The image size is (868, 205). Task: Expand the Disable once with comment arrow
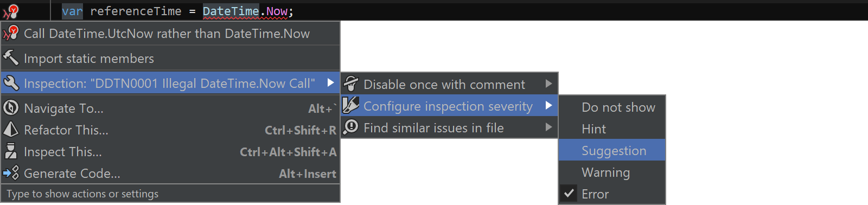click(x=548, y=84)
